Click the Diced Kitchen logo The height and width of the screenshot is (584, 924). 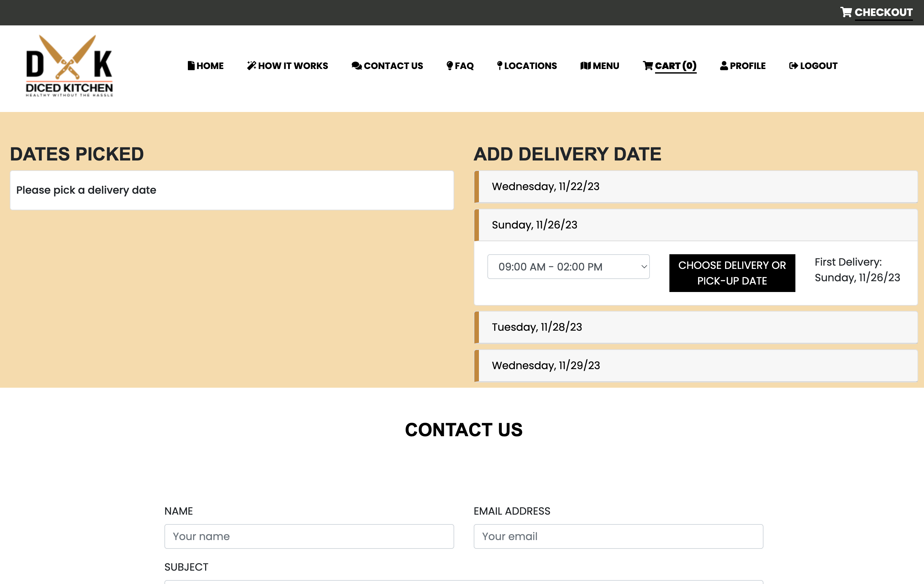pyautogui.click(x=69, y=66)
